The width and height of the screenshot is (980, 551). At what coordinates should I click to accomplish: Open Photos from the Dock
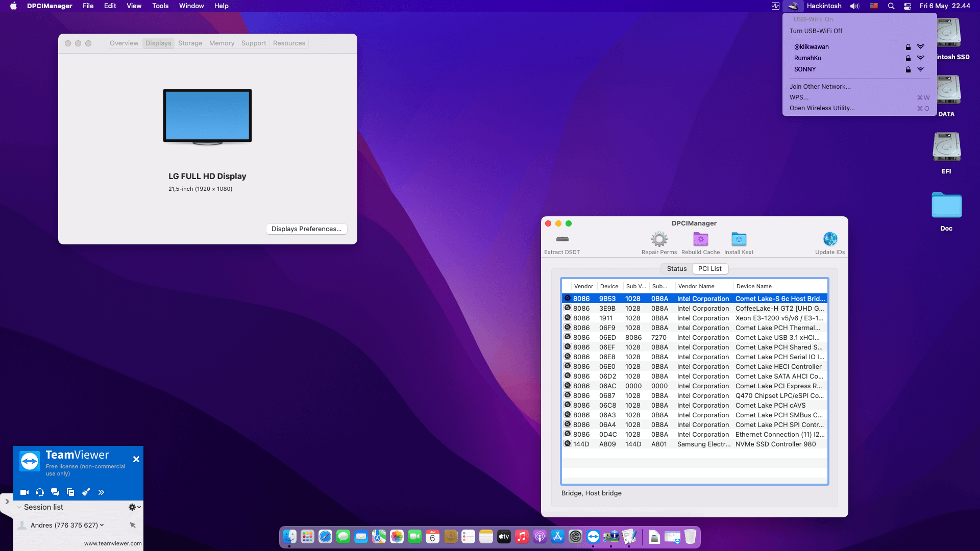pos(397,537)
